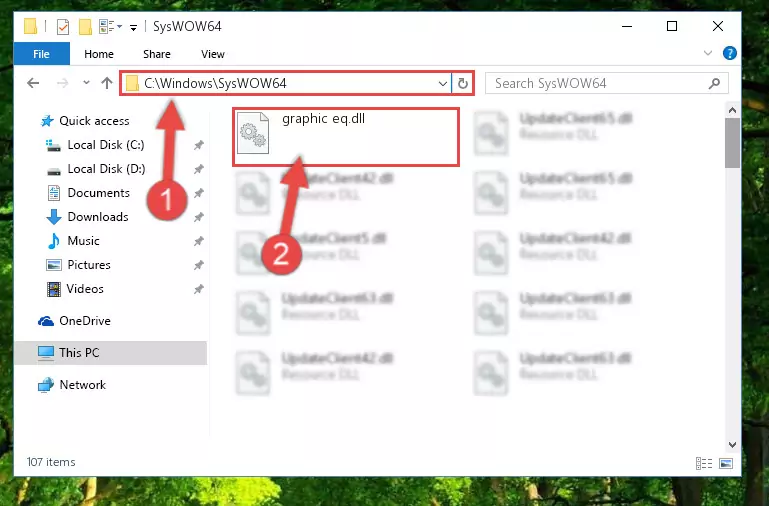Screen dimensions: 769x506
Task: Click the file list scroll down arrow
Action: tap(732, 445)
